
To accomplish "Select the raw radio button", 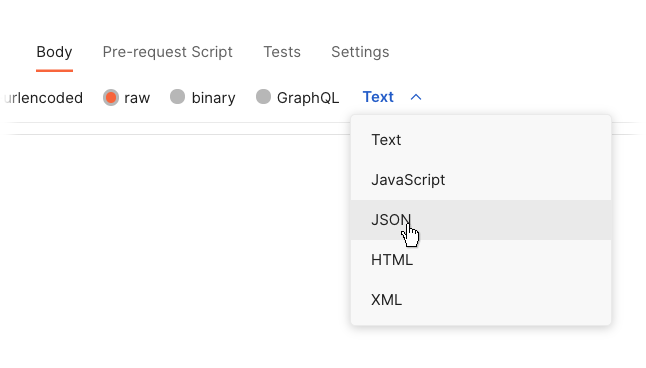I will [111, 98].
